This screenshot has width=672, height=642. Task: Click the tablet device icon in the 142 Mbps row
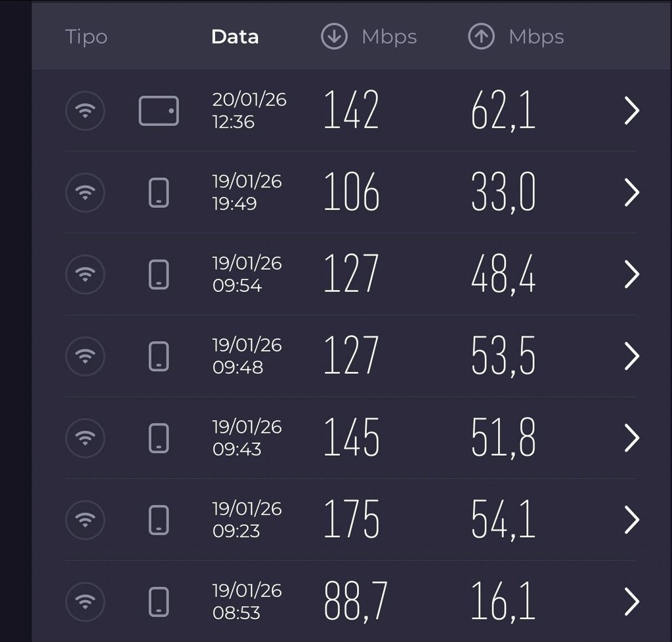click(159, 111)
